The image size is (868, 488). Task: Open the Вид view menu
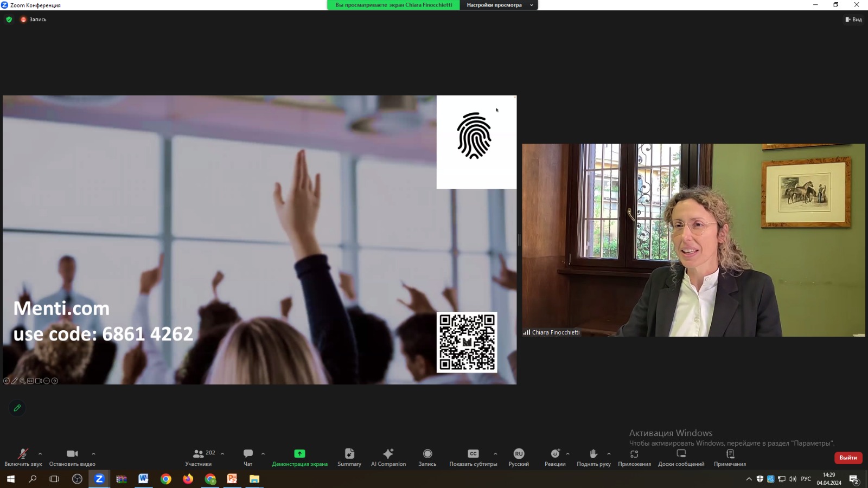pyautogui.click(x=853, y=20)
